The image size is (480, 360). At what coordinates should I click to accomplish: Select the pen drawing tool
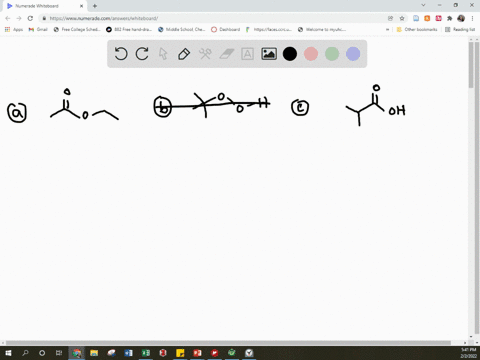point(184,54)
